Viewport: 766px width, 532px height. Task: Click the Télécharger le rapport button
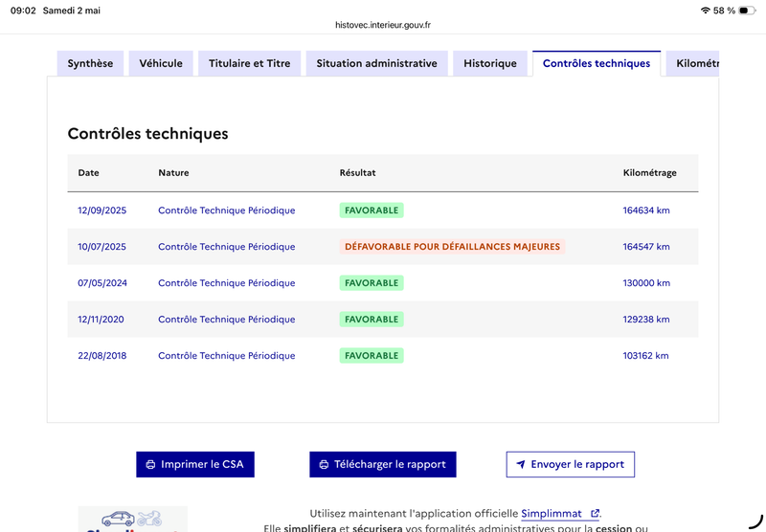382,464
